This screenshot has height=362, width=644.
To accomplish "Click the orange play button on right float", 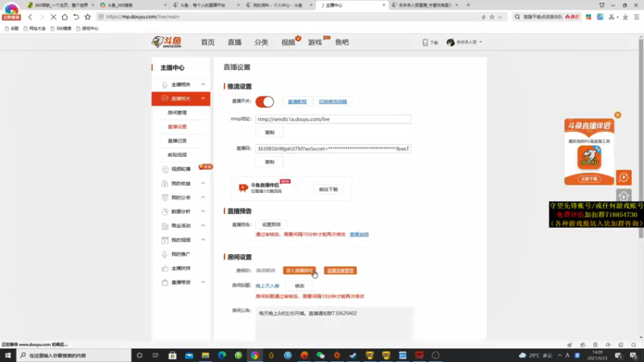I will 623,177.
